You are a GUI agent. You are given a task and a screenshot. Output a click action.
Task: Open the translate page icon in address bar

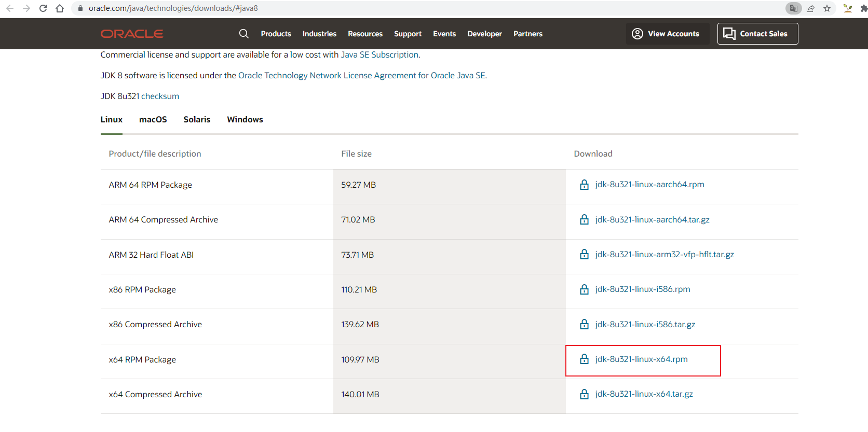[793, 8]
